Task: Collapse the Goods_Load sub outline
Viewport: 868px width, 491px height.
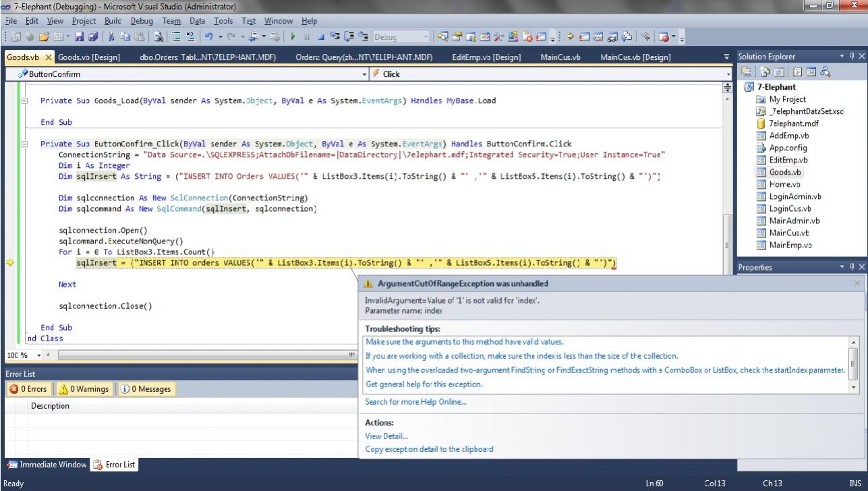Action: pos(25,101)
